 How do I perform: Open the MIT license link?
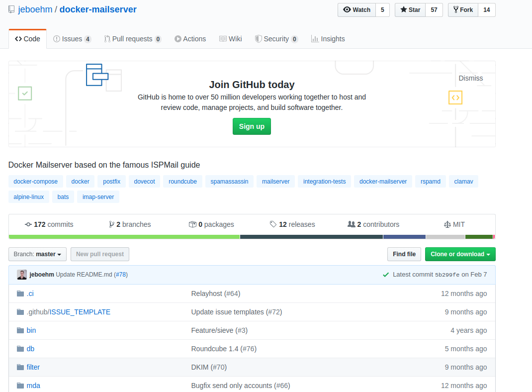pos(454,224)
